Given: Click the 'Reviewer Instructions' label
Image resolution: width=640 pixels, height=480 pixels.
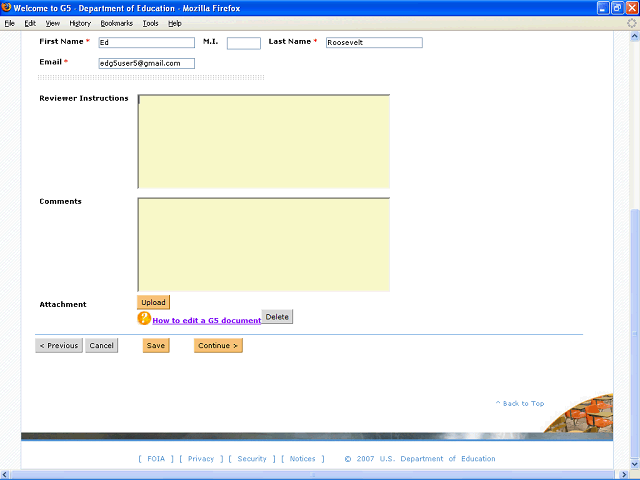Looking at the screenshot, I should (x=84, y=98).
